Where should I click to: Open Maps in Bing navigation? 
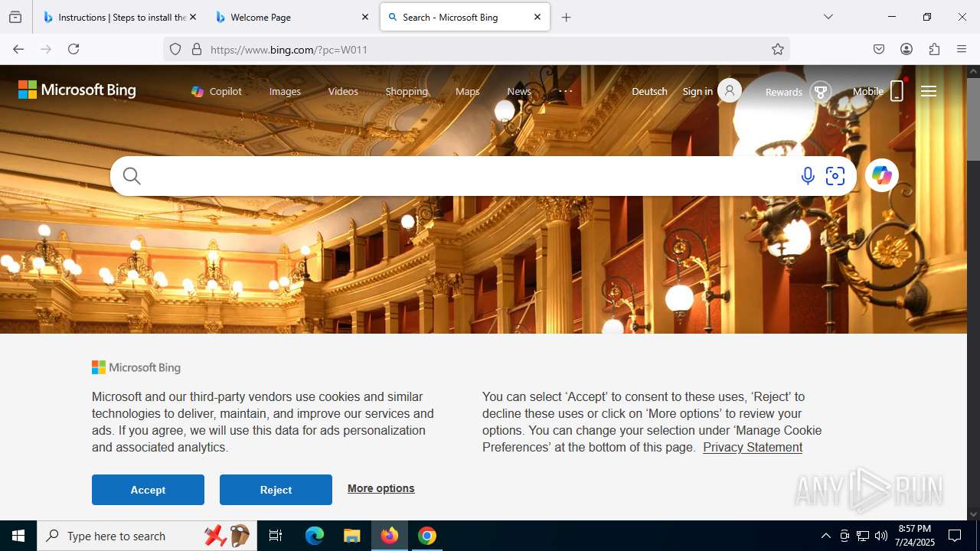(467, 91)
